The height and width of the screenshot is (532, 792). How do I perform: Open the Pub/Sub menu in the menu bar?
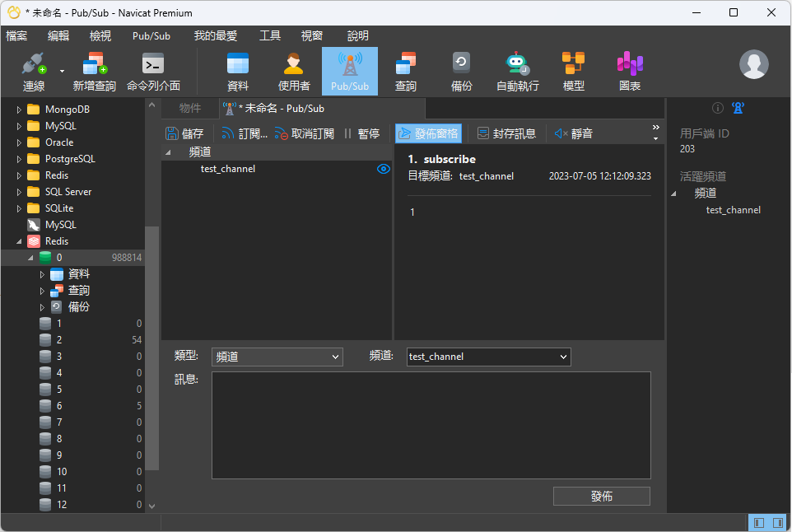151,35
